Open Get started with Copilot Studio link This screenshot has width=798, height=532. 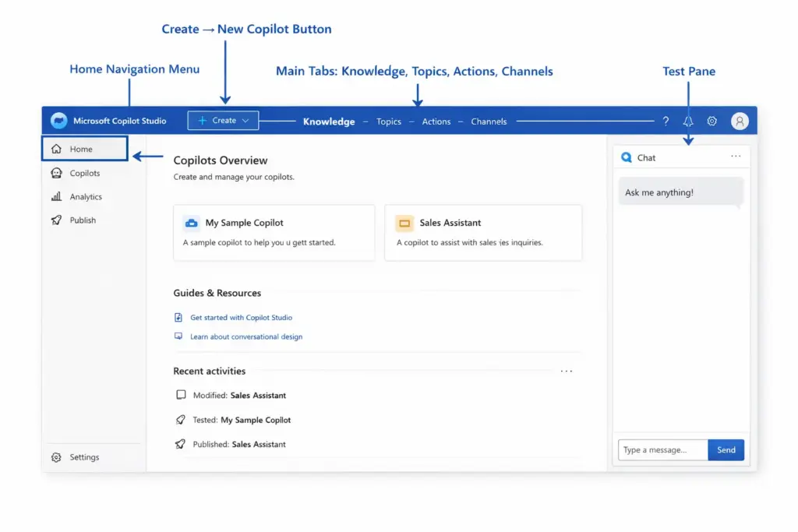coord(242,317)
